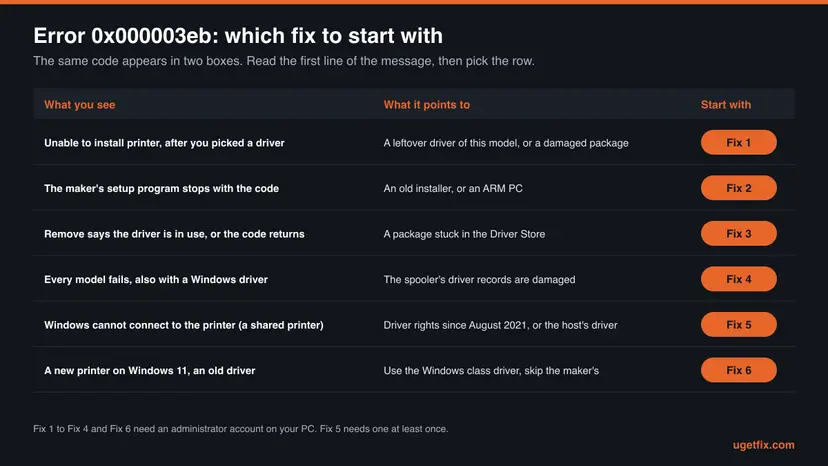Viewport: 828px width, 466px height.
Task: Select the Fix 2 pill button
Action: point(738,188)
